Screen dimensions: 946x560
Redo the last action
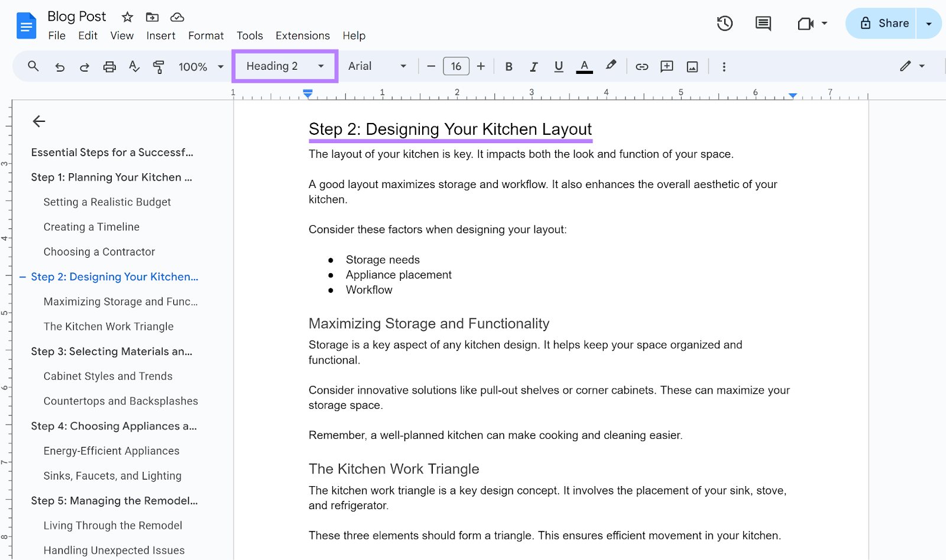point(85,66)
